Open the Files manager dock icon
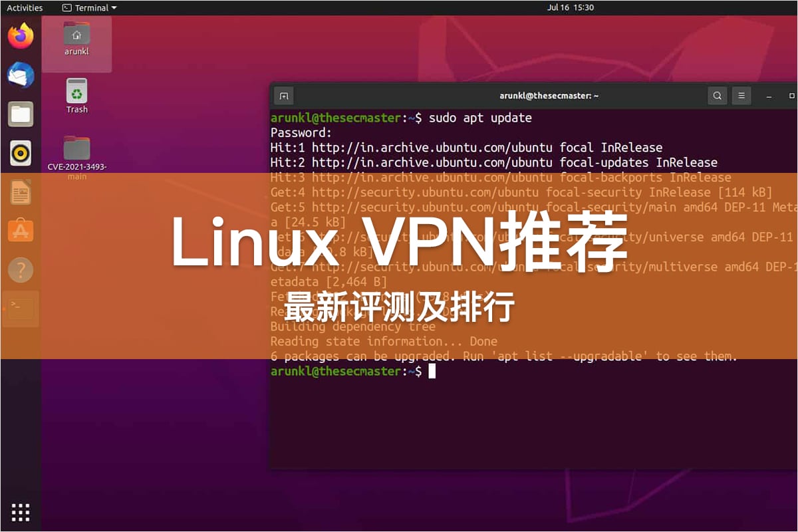This screenshot has height=532, width=798. pos(21,114)
